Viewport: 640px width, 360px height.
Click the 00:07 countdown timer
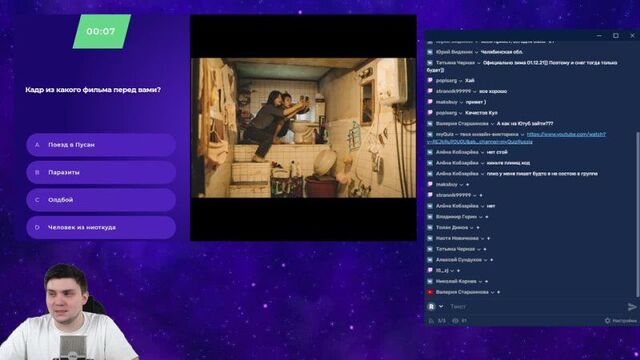(x=102, y=31)
